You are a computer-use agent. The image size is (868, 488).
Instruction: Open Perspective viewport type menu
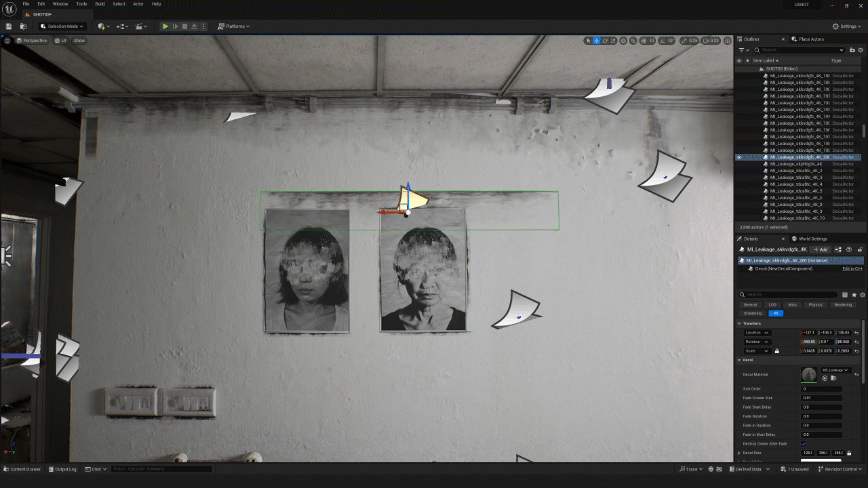[32, 41]
